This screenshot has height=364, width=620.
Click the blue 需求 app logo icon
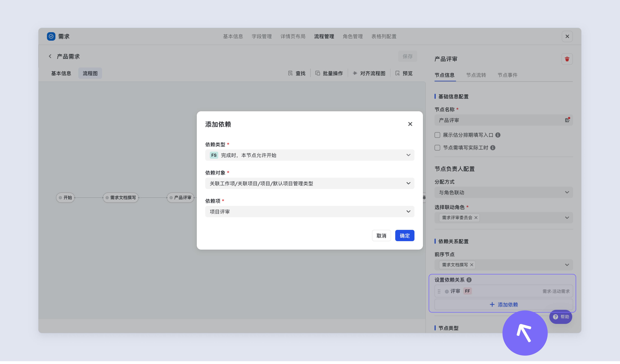(51, 36)
